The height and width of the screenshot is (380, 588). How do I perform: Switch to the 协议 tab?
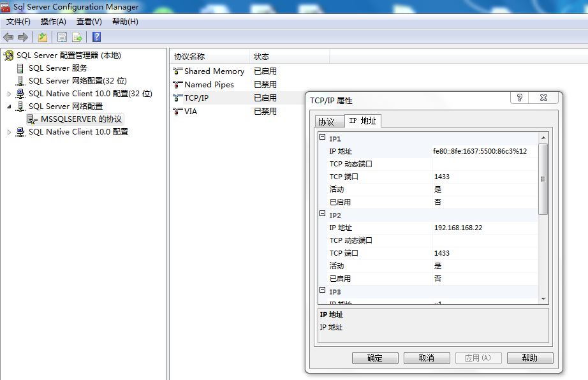[x=329, y=121]
